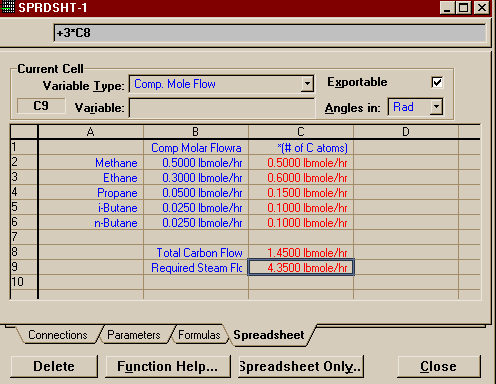Image resolution: width=496 pixels, height=384 pixels.
Task: Select the Total Carbon Flow value cell C8
Action: click(301, 252)
